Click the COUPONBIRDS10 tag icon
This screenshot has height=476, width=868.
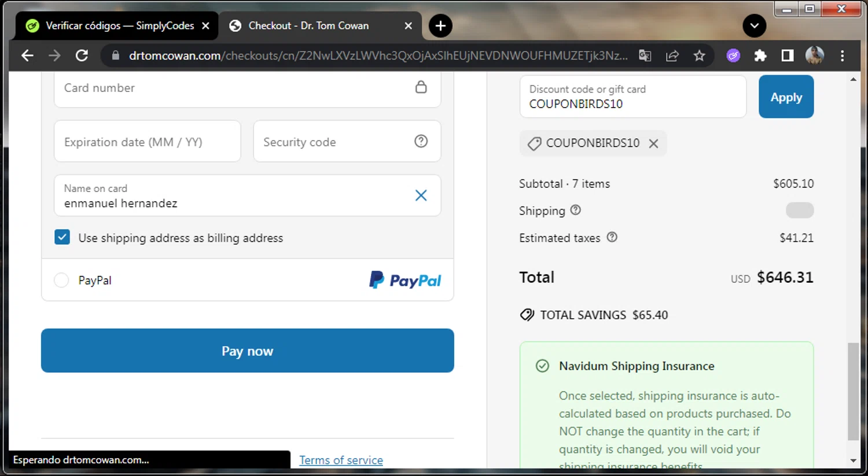534,143
